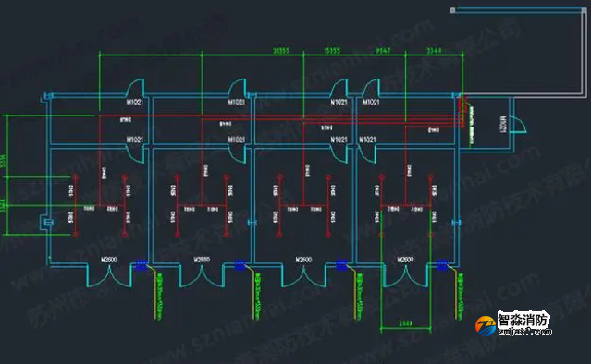Screen dimensions: 591x364
Task: Select the 31555 dimension text on top
Action: [281, 51]
